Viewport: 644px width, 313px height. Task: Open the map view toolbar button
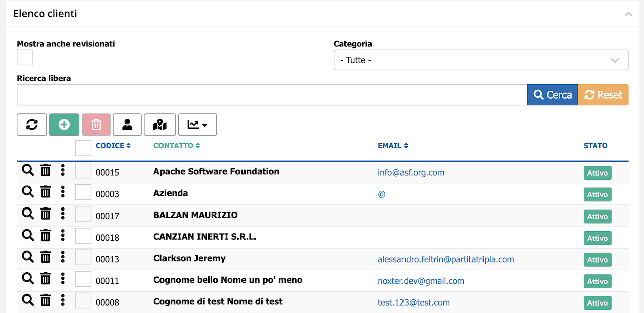coord(160,125)
